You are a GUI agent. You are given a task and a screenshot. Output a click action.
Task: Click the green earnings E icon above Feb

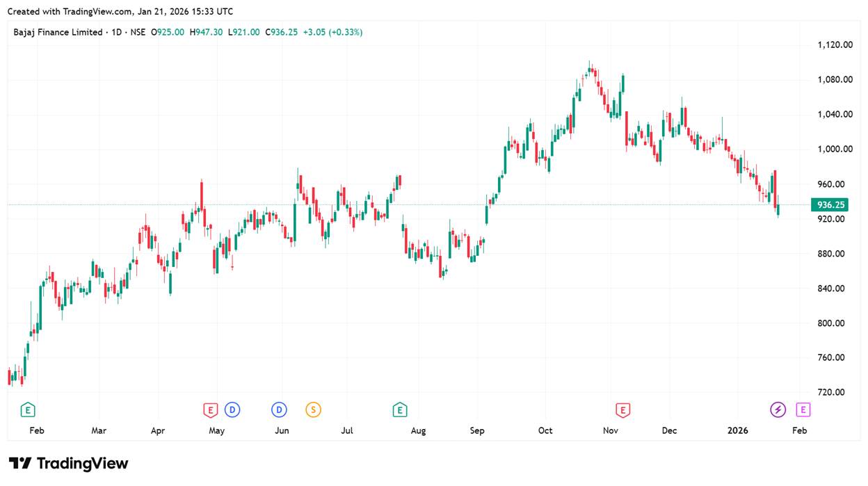coord(28,410)
